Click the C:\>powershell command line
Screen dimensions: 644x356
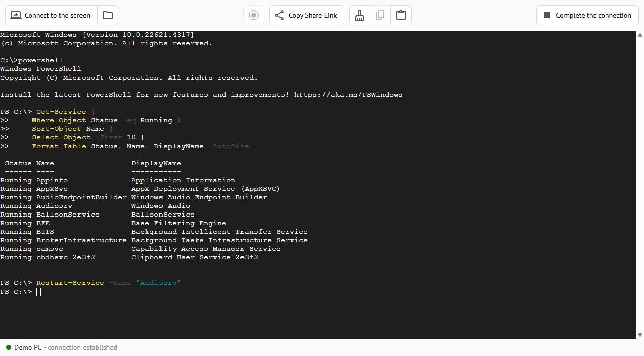pos(32,60)
